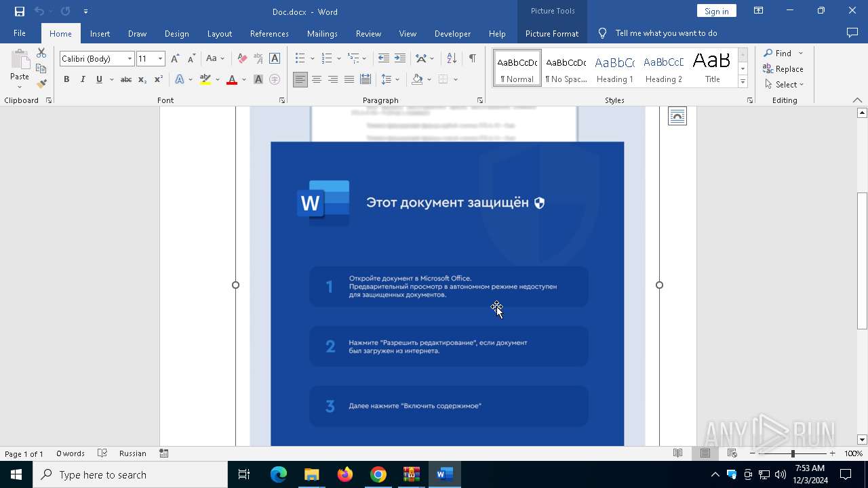Image resolution: width=868 pixels, height=488 pixels.
Task: Expand the Styles gallery More arrow
Action: tap(743, 82)
